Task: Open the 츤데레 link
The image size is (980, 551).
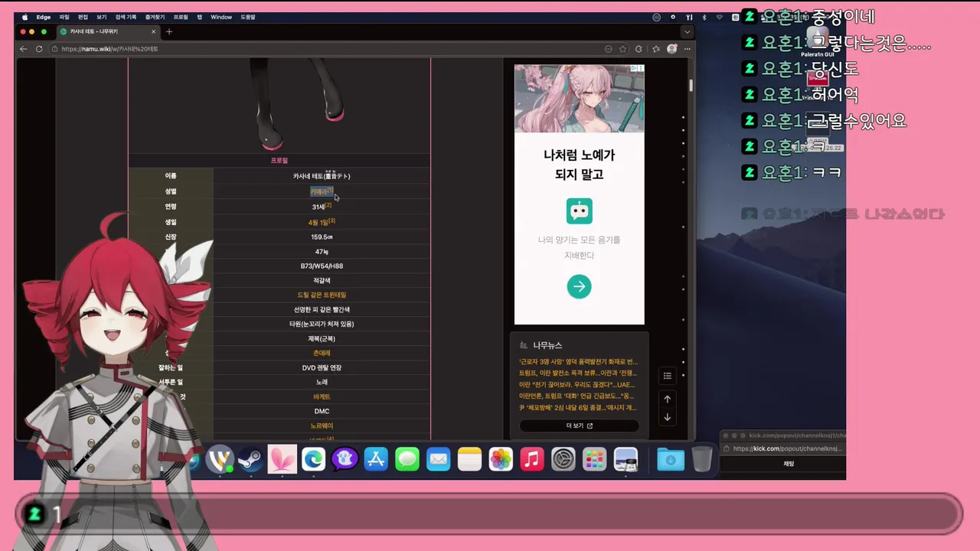Action: pos(322,353)
